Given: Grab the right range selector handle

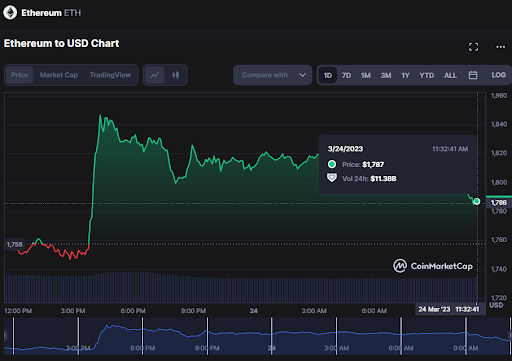Looking at the screenshot, I should click(510, 336).
